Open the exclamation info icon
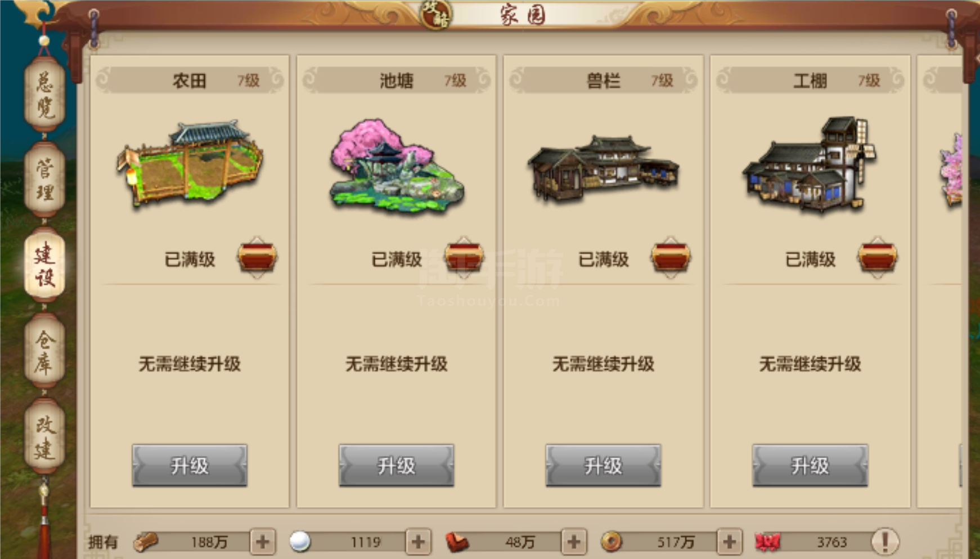This screenshot has width=980, height=559. point(885,542)
